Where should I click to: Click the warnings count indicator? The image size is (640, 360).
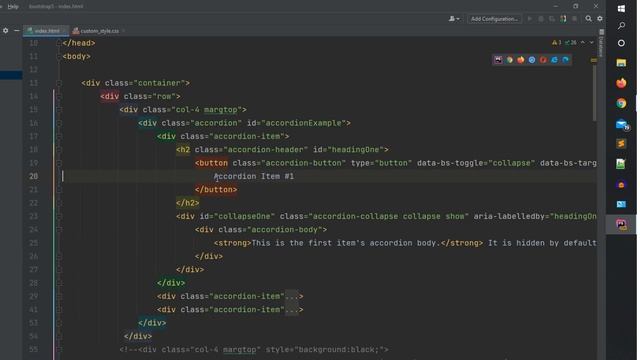[557, 42]
